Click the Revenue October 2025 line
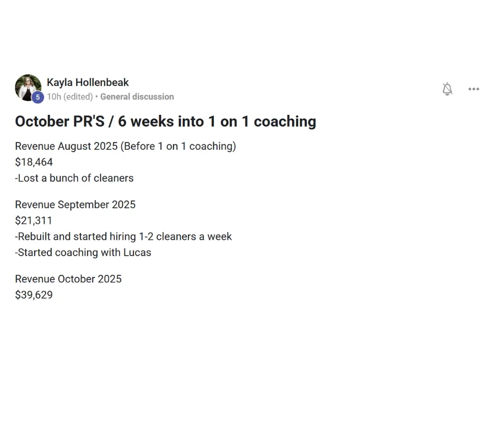Viewport: 504px width, 423px height. point(68,279)
